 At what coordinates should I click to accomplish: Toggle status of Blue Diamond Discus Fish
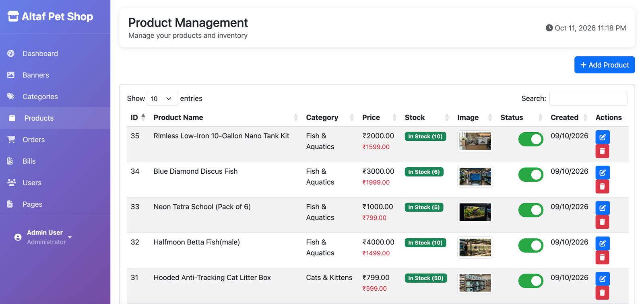531,175
